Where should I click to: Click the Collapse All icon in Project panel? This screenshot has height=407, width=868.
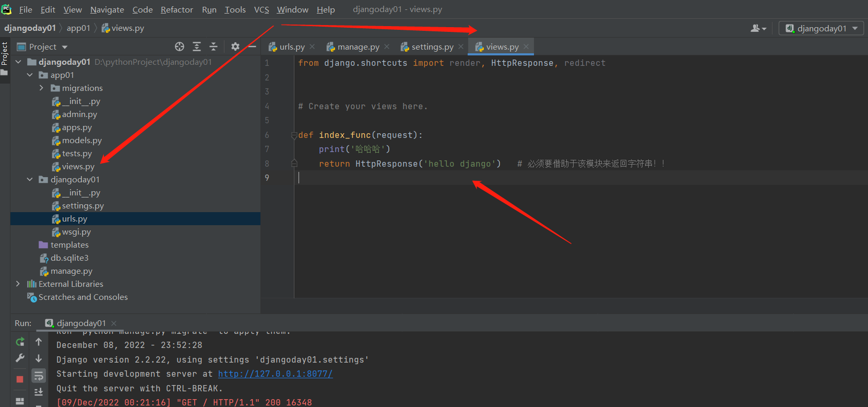click(213, 46)
